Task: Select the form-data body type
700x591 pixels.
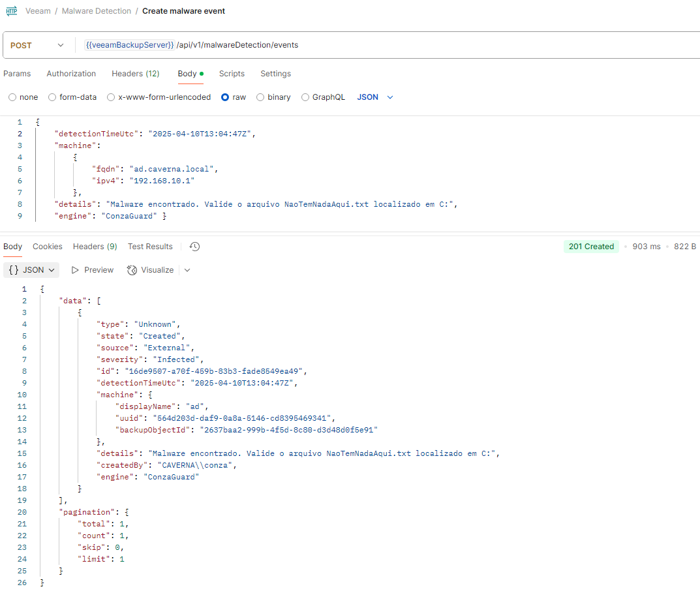Action: pyautogui.click(x=52, y=97)
